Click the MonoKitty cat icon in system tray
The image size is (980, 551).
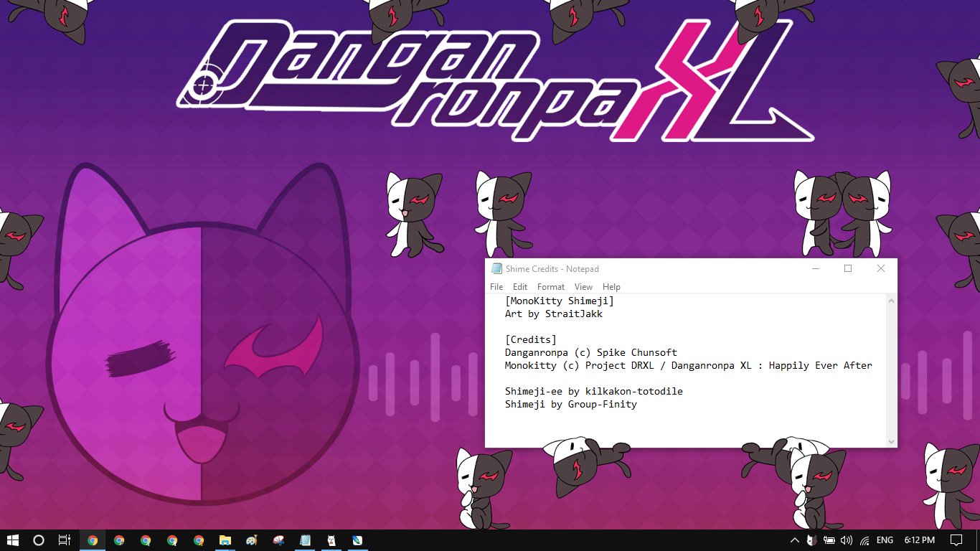[811, 540]
